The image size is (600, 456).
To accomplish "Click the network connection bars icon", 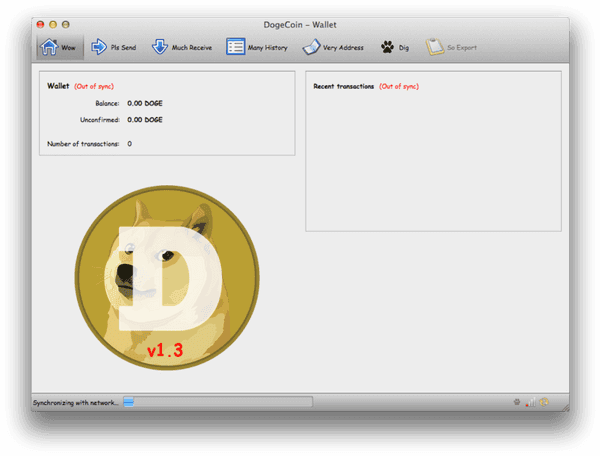I will [x=531, y=402].
